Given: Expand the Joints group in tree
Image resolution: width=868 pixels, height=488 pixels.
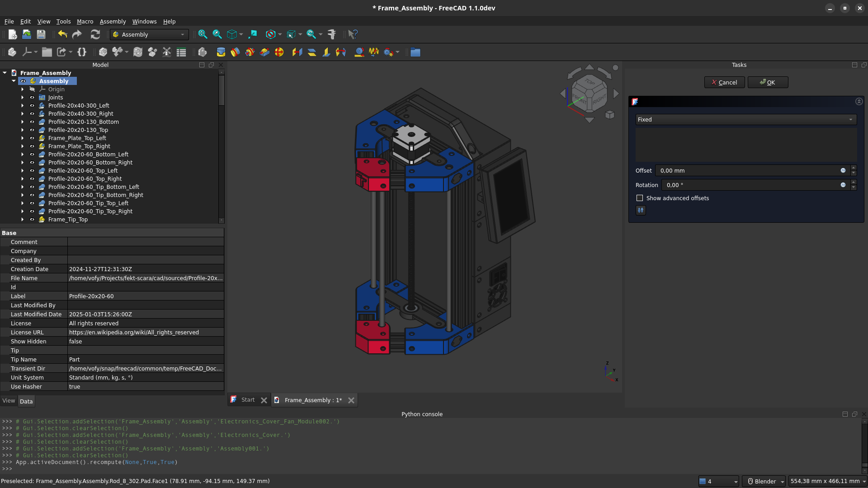Looking at the screenshot, I should point(22,98).
